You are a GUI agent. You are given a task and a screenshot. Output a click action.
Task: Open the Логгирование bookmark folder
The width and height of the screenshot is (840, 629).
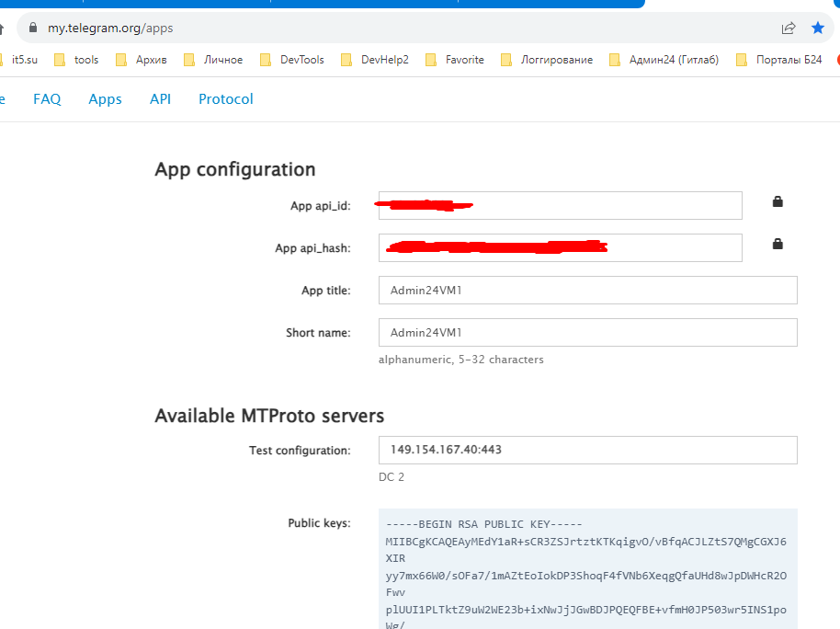(547, 60)
